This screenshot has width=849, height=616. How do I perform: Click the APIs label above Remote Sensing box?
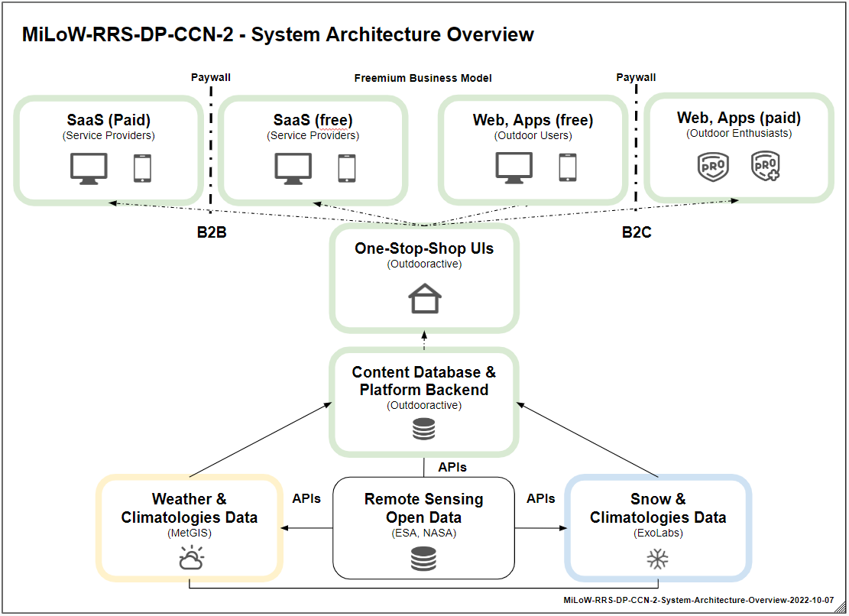coord(452,467)
